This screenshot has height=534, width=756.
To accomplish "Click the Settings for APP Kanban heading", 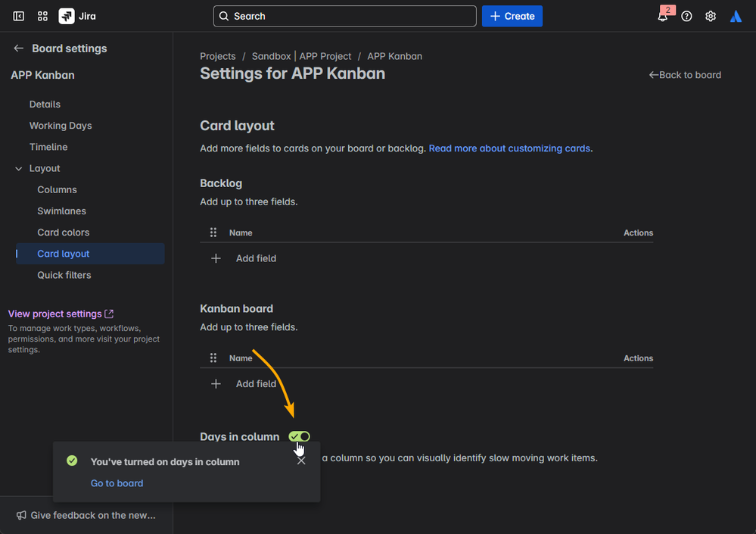I will 293,73.
